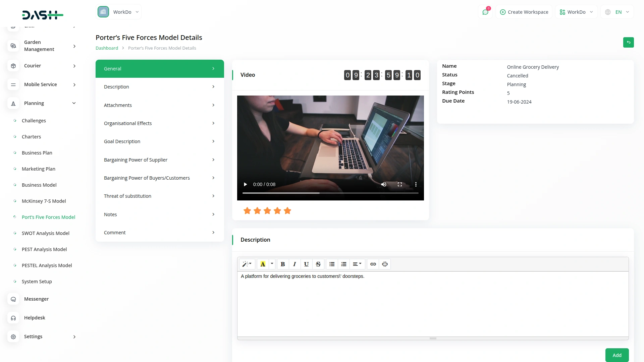
Task: Click the video progress bar
Action: tap(330, 193)
